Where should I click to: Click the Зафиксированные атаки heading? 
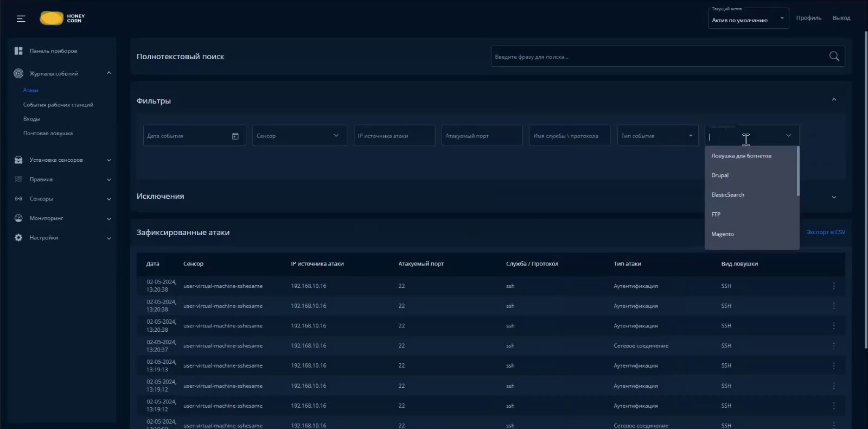183,232
